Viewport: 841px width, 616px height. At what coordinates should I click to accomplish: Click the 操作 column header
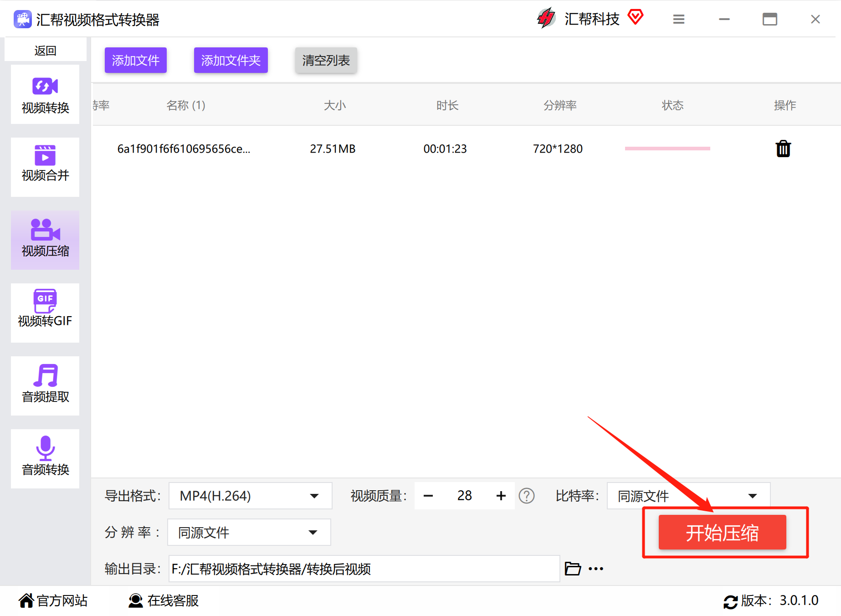coord(785,106)
